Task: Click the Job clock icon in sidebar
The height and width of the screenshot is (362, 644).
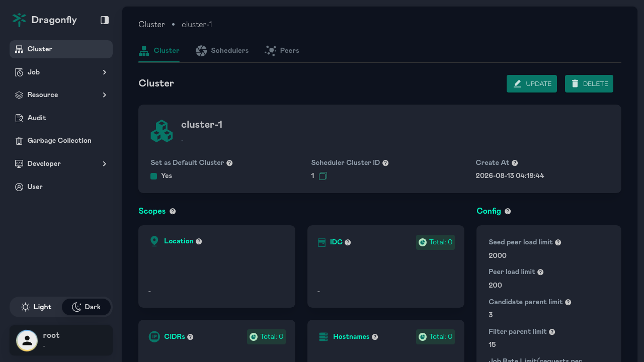Action: (19, 72)
